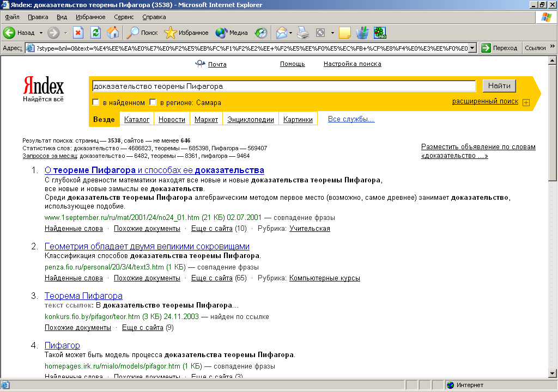Switch to the Маркет tab

click(x=207, y=120)
